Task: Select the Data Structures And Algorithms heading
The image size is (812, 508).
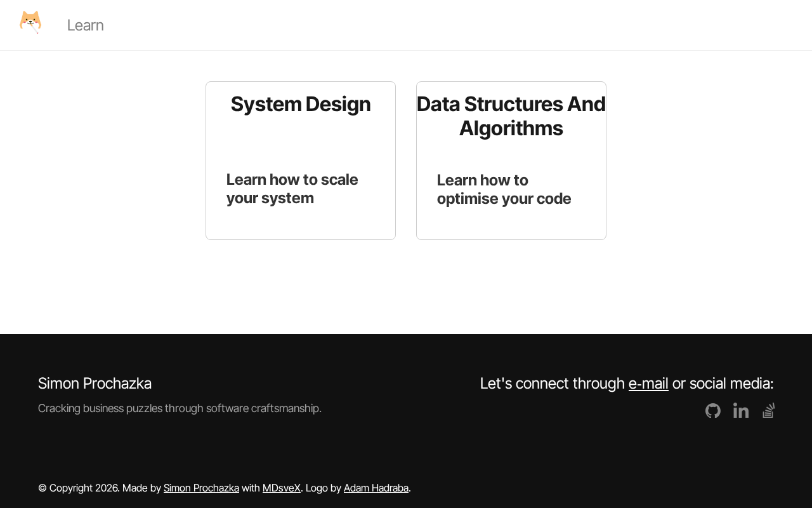Action: 511,116
